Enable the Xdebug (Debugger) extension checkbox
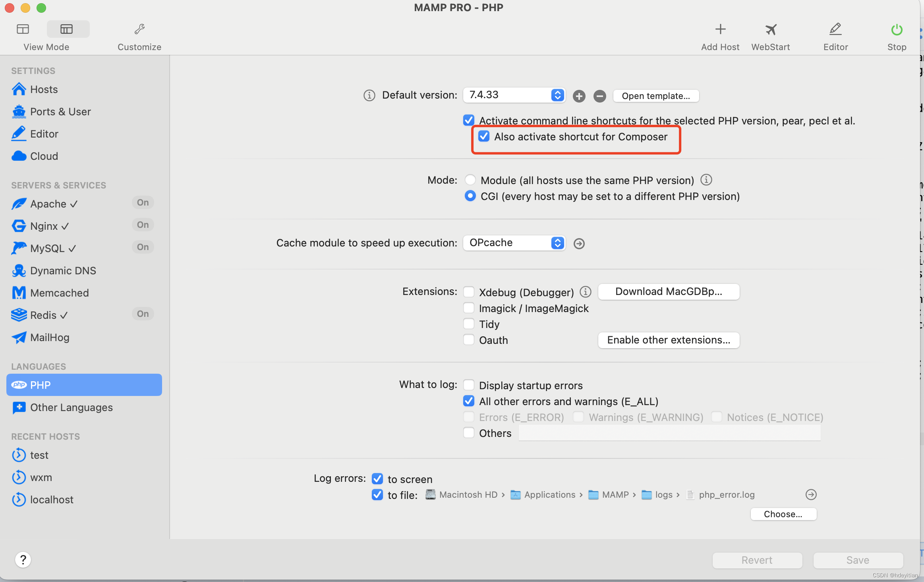The image size is (924, 582). point(469,292)
